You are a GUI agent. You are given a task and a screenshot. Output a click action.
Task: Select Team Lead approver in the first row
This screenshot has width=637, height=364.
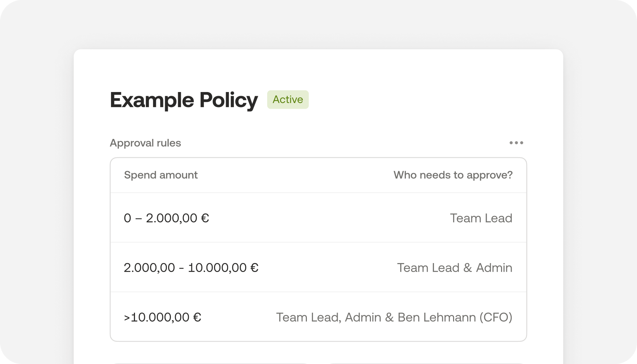click(x=481, y=218)
